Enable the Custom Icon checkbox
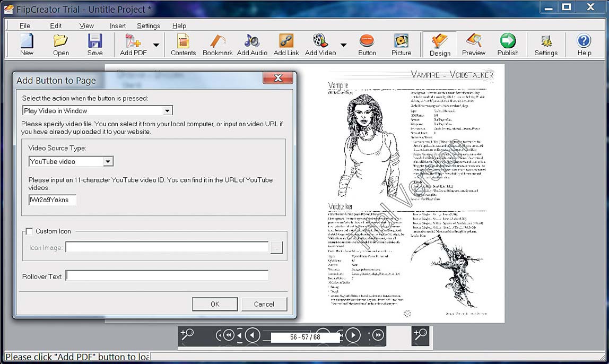609x364 pixels. pyautogui.click(x=29, y=231)
